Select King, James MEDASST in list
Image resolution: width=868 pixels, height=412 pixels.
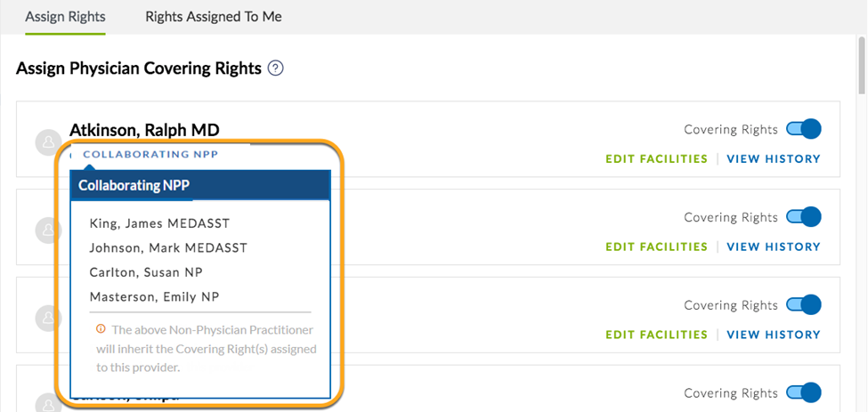[x=159, y=223]
